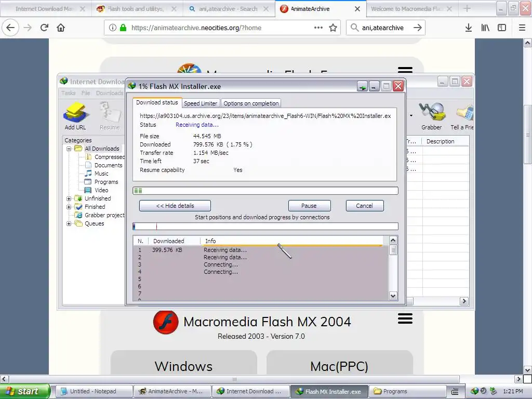Toggle the Firefox sidebar icon
The image size is (532, 399).
tap(502, 28)
